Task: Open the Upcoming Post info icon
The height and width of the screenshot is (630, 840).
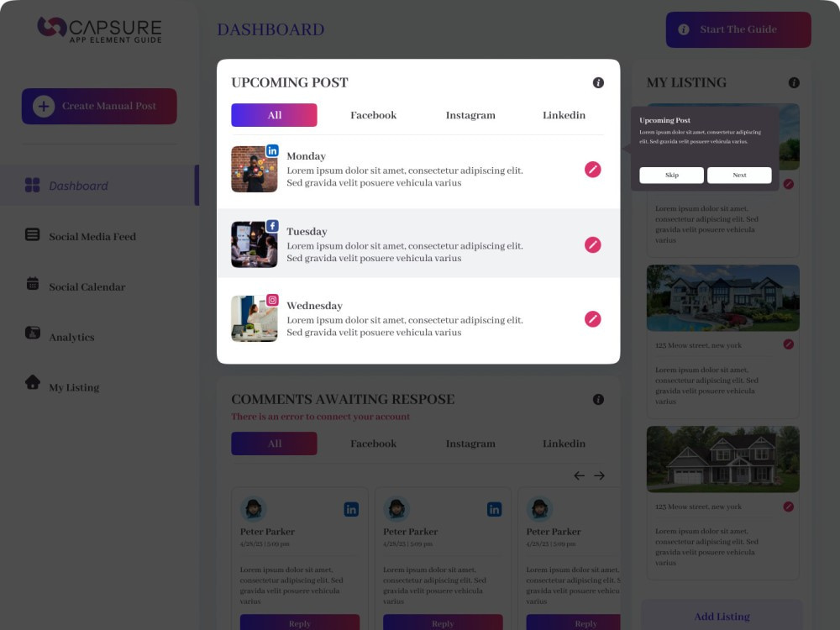Action: click(x=598, y=82)
